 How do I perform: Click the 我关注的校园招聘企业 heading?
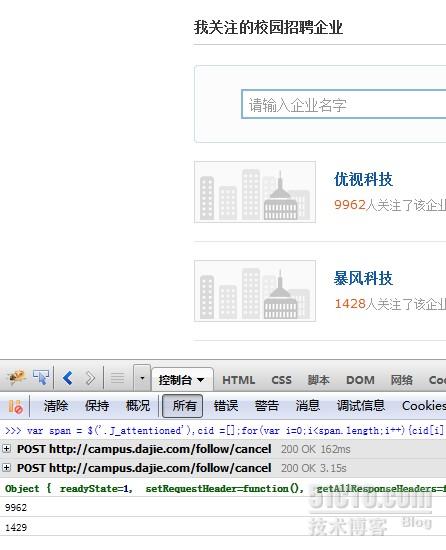click(x=268, y=27)
